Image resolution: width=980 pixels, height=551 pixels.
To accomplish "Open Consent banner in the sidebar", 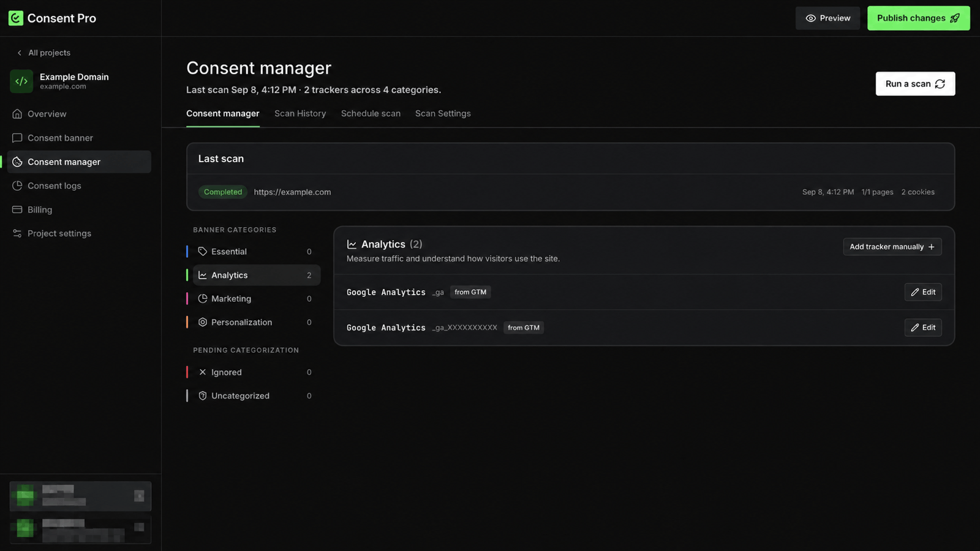I will tap(79, 138).
